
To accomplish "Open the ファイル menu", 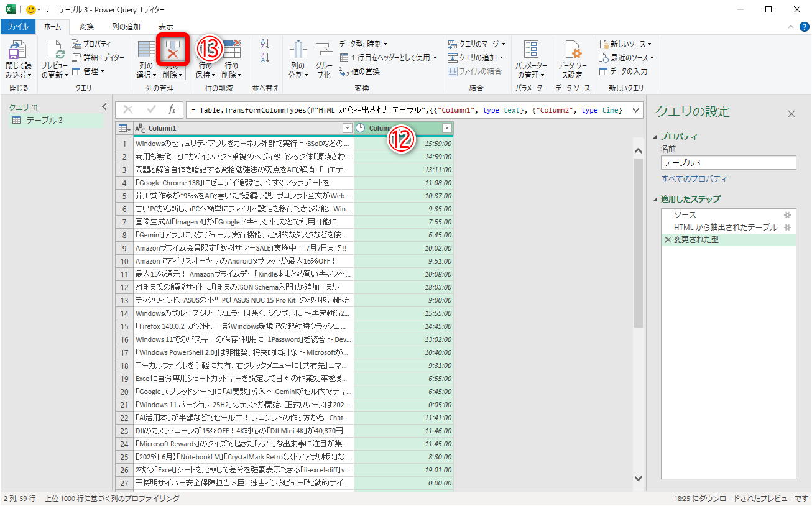I will click(19, 26).
